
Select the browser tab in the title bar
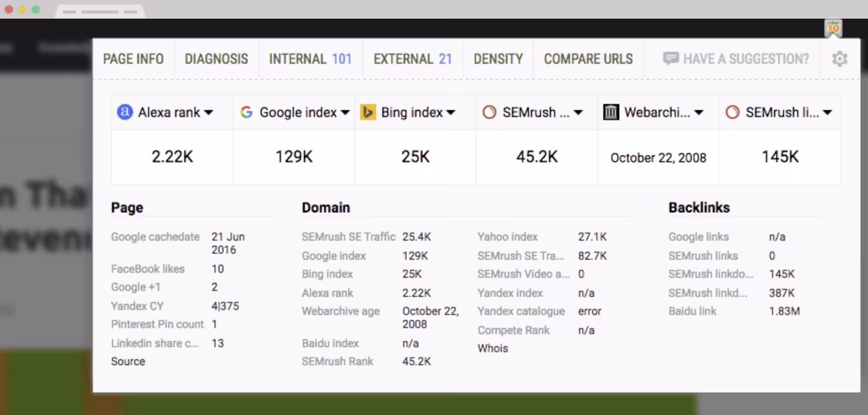click(100, 11)
